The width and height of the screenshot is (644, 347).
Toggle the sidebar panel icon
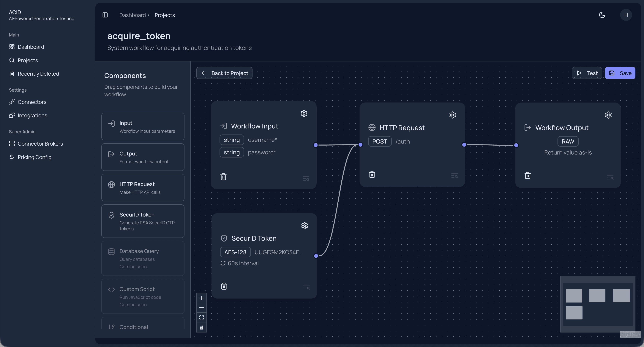pyautogui.click(x=105, y=15)
